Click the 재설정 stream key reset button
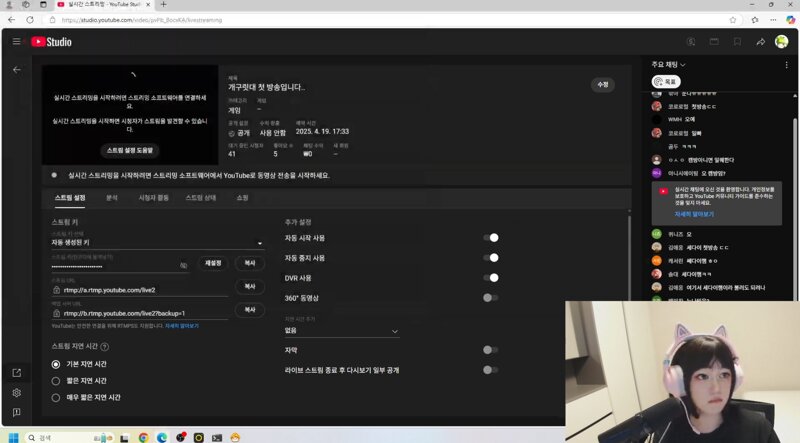 pos(213,263)
